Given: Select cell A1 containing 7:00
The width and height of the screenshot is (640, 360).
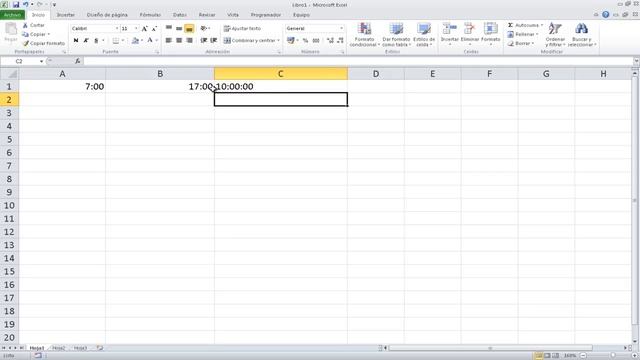Looking at the screenshot, I should coord(62,87).
